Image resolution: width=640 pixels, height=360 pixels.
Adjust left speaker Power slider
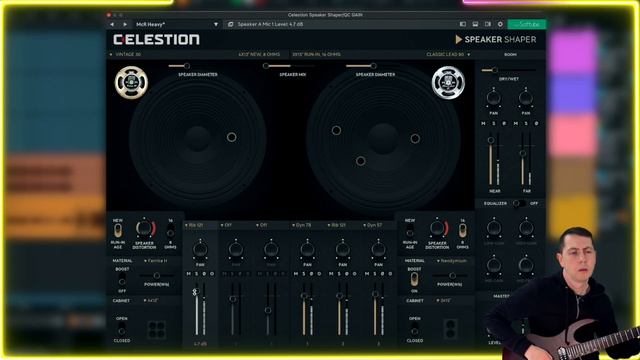pyautogui.click(x=157, y=276)
